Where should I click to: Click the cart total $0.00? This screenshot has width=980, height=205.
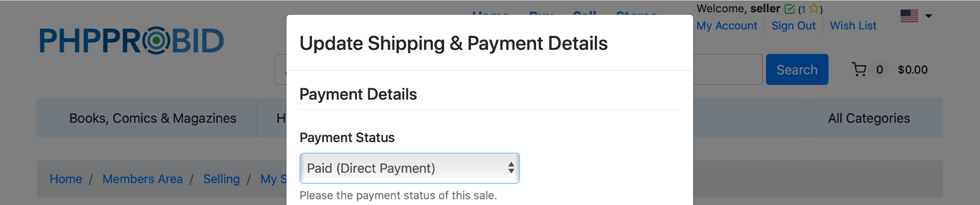coord(913,70)
